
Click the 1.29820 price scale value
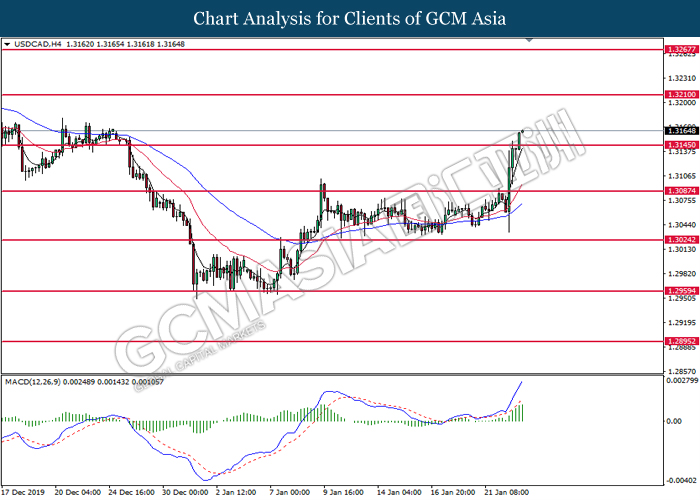click(682, 274)
